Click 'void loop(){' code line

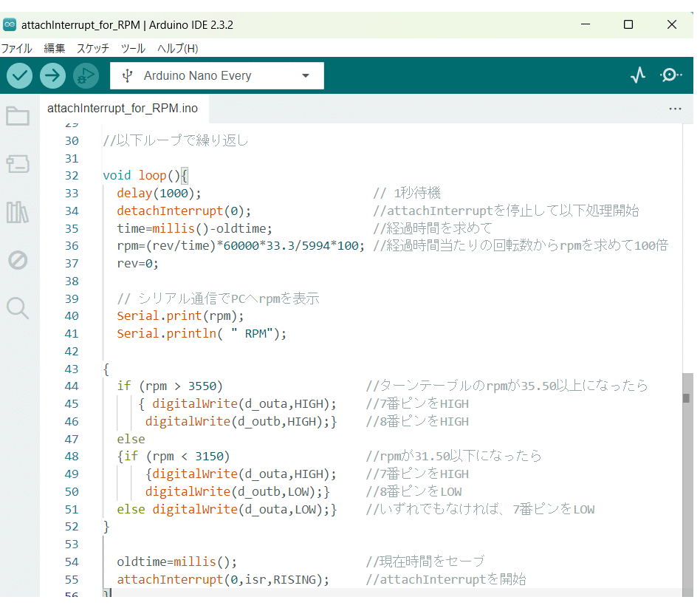(145, 176)
